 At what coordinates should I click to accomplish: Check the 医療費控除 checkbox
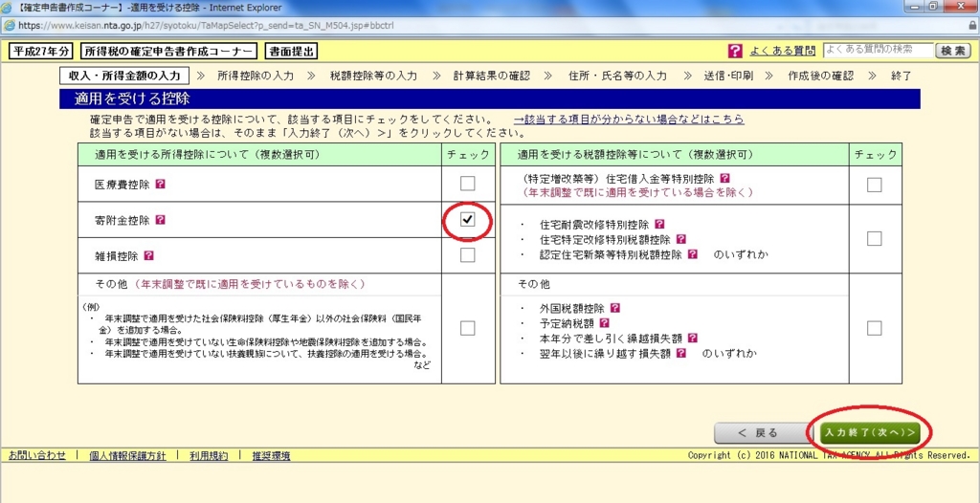467,184
